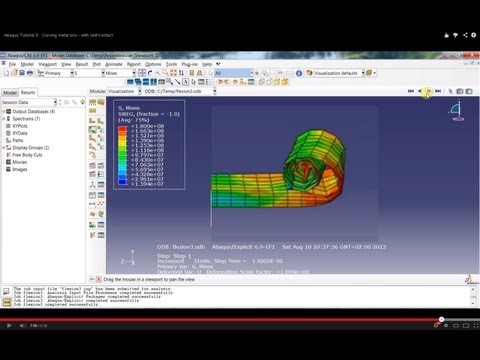Dislike the video with thumbs-down icon
This screenshot has width=480, height=360.
point(456,35)
